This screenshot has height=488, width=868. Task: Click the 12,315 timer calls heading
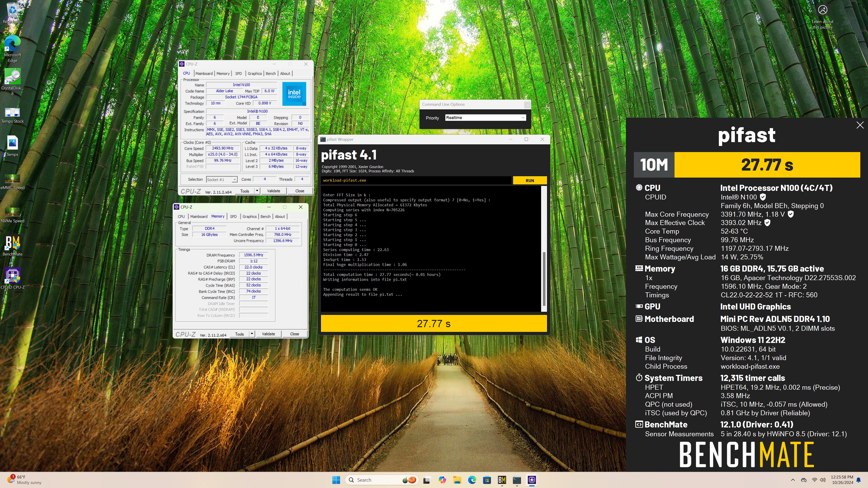tap(752, 378)
